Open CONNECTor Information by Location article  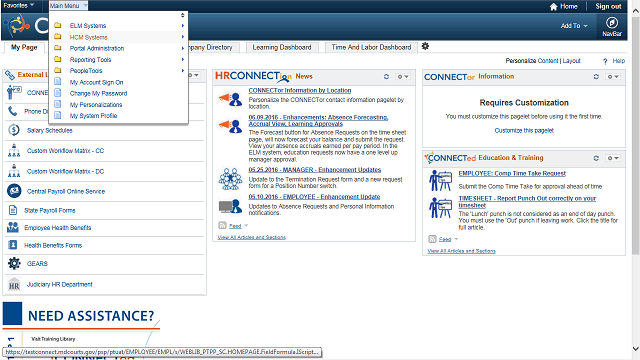coord(300,90)
